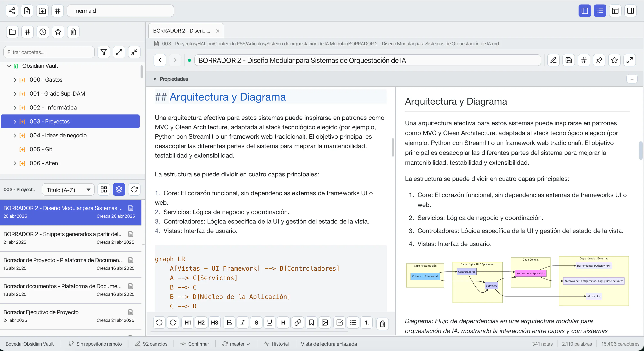Collapse the Obsidian Vault root node

coord(9,66)
